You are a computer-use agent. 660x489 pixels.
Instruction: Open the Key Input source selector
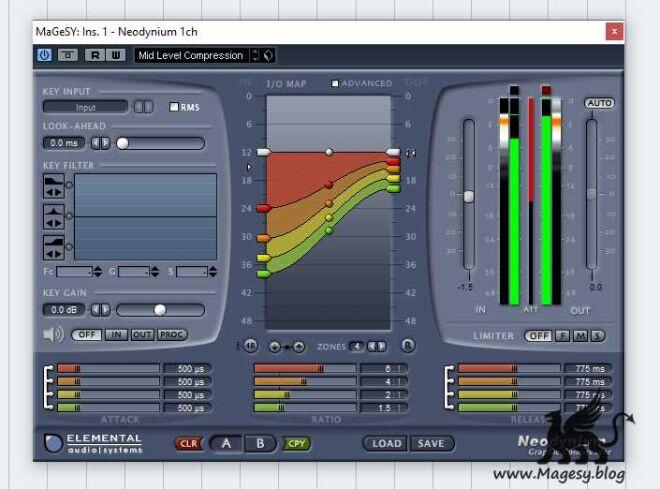[x=85, y=107]
